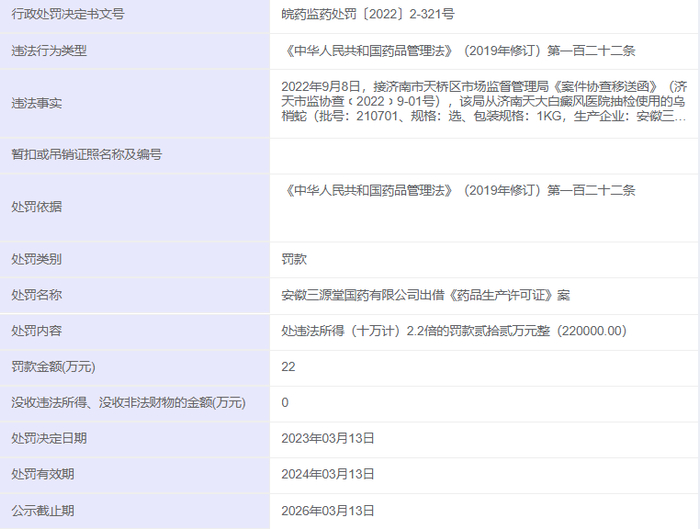Click case name 安徽三源堂国药有限公司出借《药品生产许可证》案
Image resolution: width=700 pixels, height=529 pixels.
click(x=425, y=295)
